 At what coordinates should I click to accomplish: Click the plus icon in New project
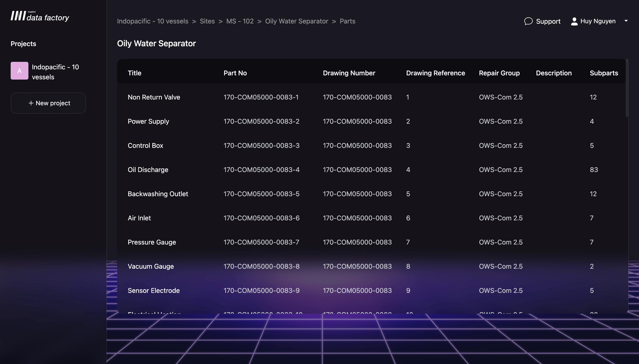coord(31,103)
